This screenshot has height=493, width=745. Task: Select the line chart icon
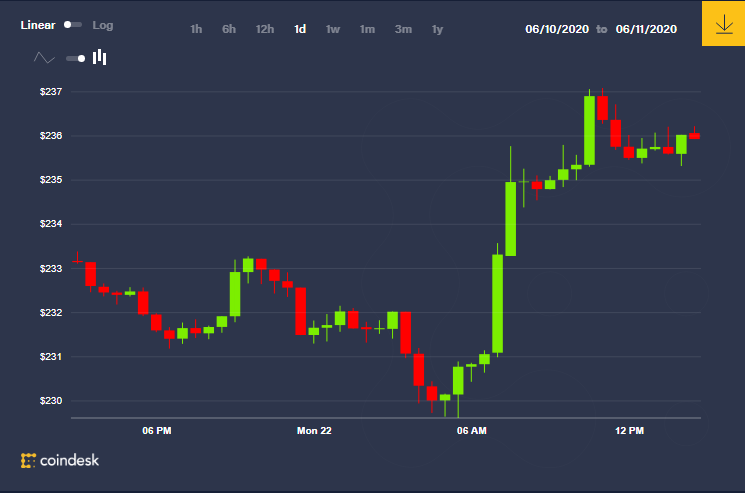click(x=44, y=58)
